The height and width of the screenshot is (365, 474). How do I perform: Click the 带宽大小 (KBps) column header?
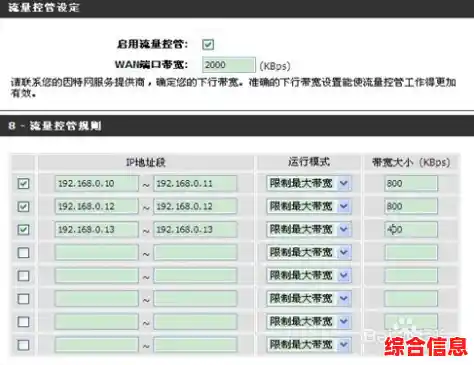[x=411, y=162]
